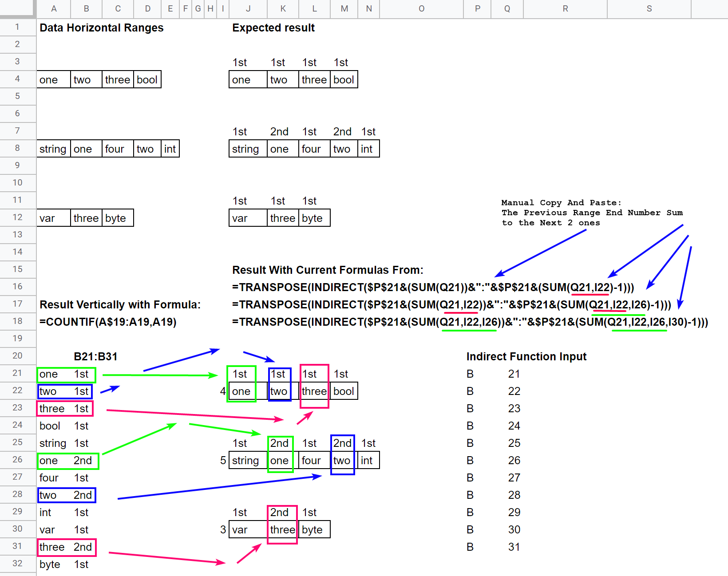
Task: Select cell 'four' in row 27
Action: pyautogui.click(x=54, y=478)
